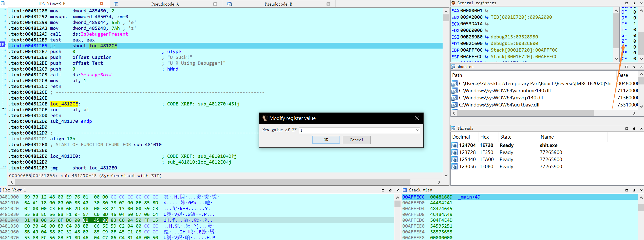Select the SF flag value
This screenshot has height=240, width=644.
point(635,35)
